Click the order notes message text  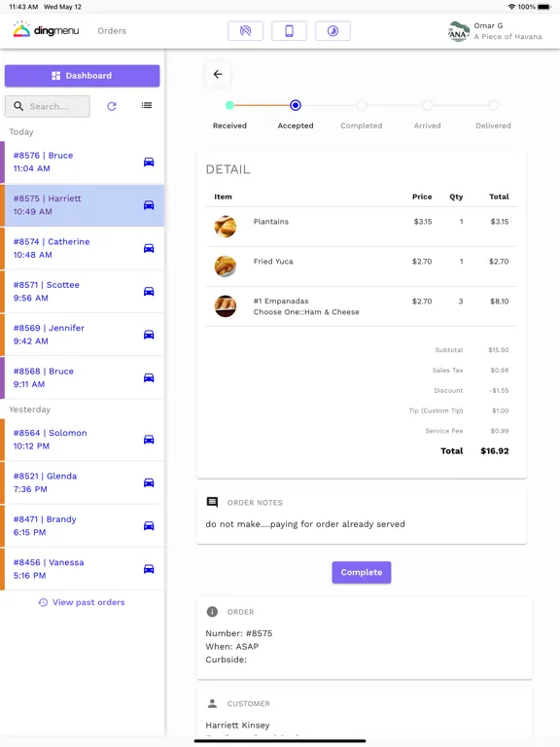click(x=305, y=524)
